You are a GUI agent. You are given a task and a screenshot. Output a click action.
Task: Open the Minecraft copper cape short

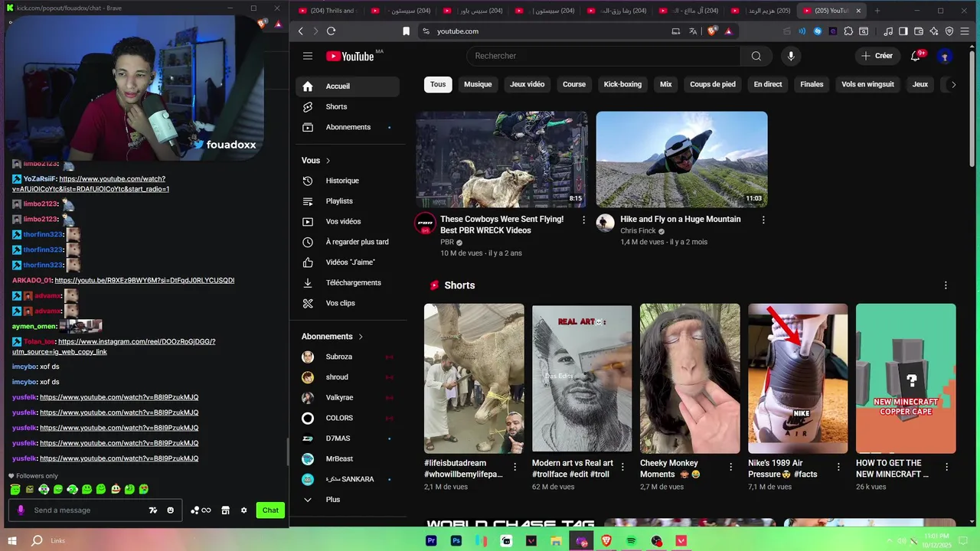tap(906, 379)
